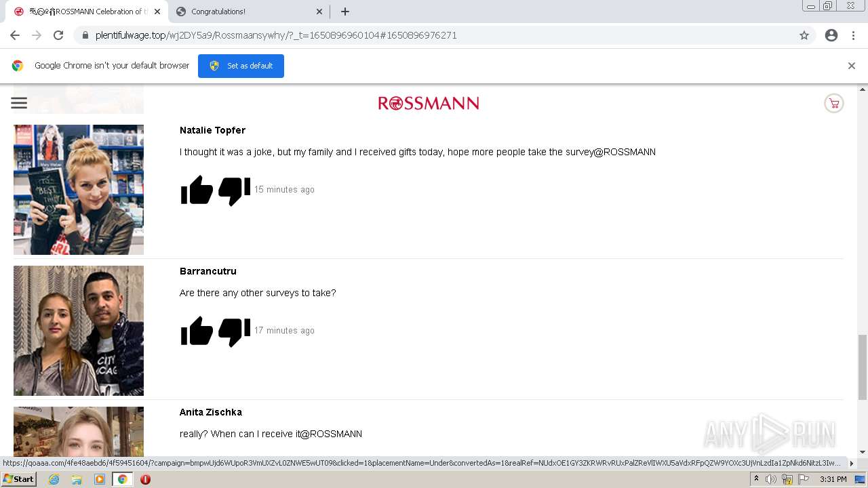Open the network tray icon
Image resolution: width=868 pixels, height=488 pixels.
point(787,479)
